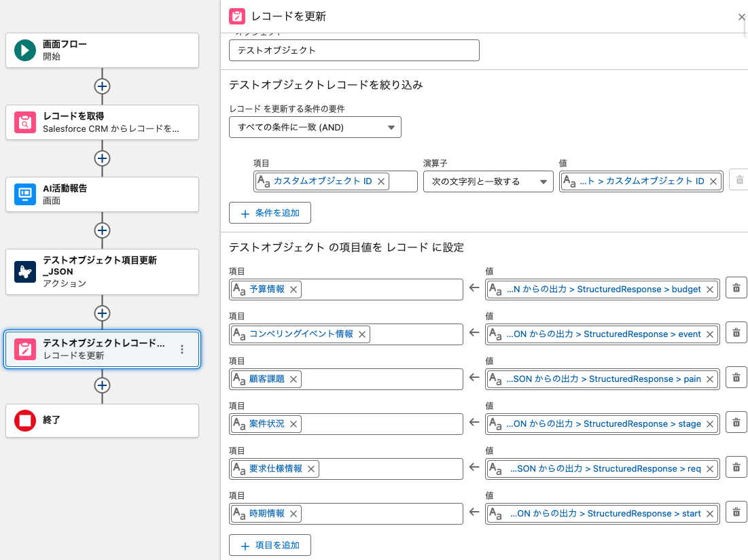The height and width of the screenshot is (560, 748).
Task: Remove the StructuredResponse > event value pill
Action: [710, 334]
